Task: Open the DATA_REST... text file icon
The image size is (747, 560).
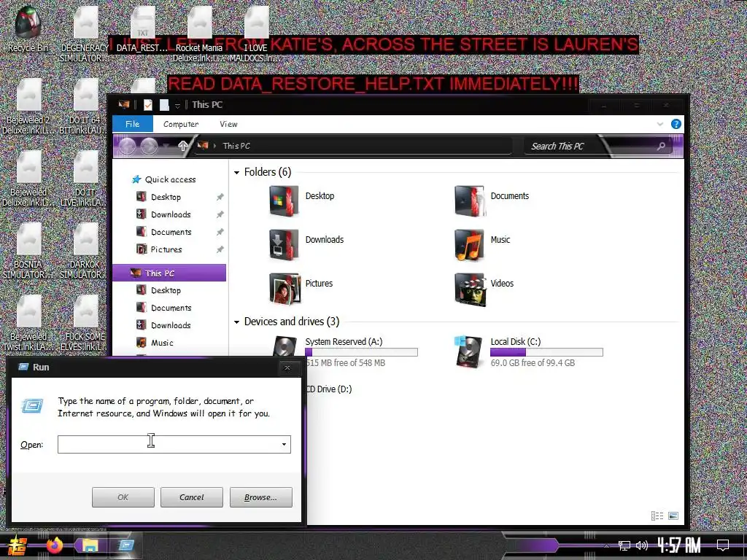Action: pos(142,28)
